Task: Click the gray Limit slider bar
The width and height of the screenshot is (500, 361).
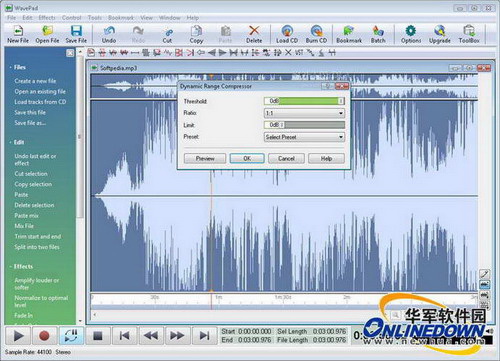Action: [x=314, y=125]
